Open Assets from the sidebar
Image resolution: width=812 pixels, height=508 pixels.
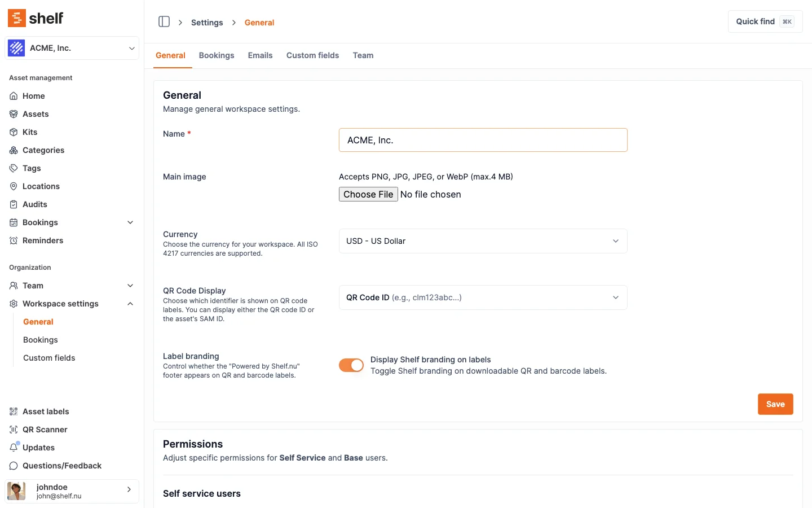tap(36, 114)
